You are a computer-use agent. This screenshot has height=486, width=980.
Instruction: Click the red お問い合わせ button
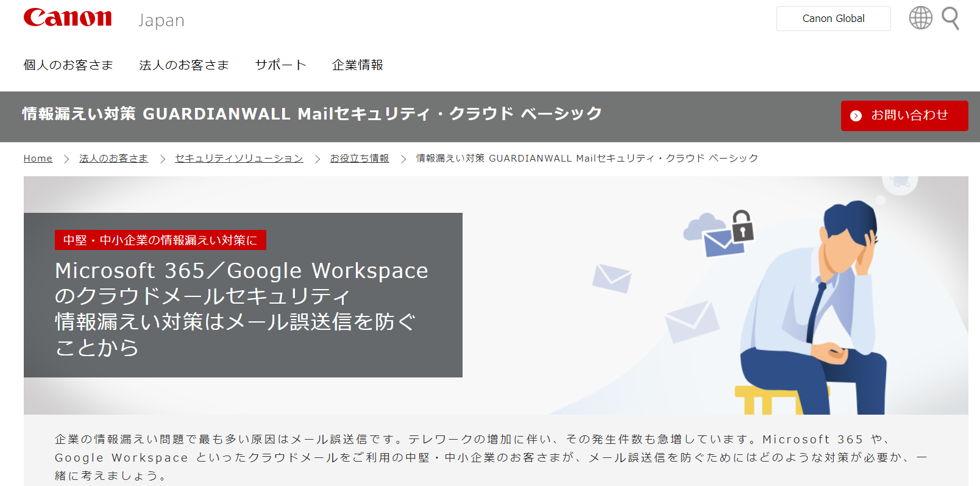(904, 115)
